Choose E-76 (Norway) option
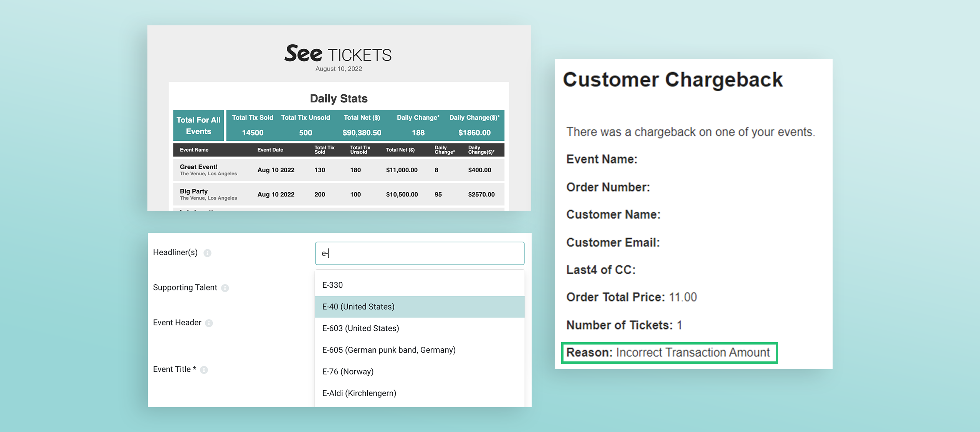The image size is (980, 432). coord(420,371)
